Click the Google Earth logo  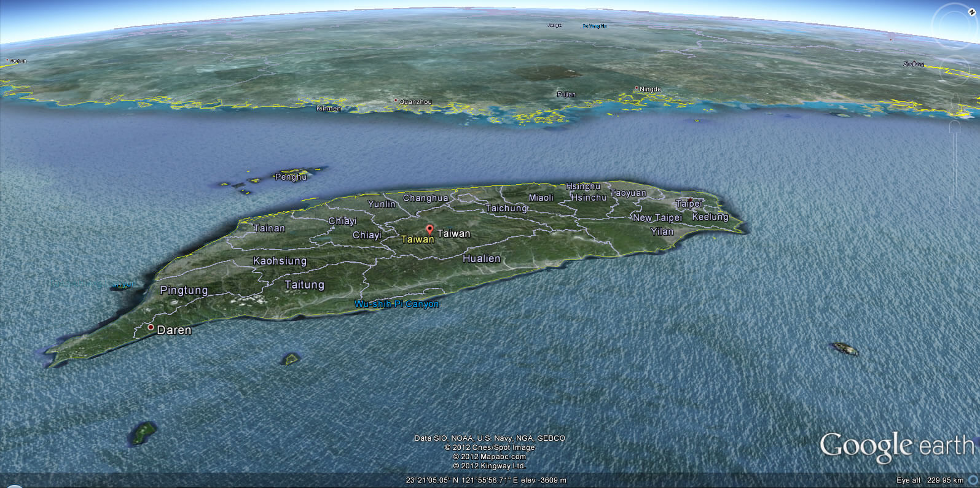click(896, 446)
